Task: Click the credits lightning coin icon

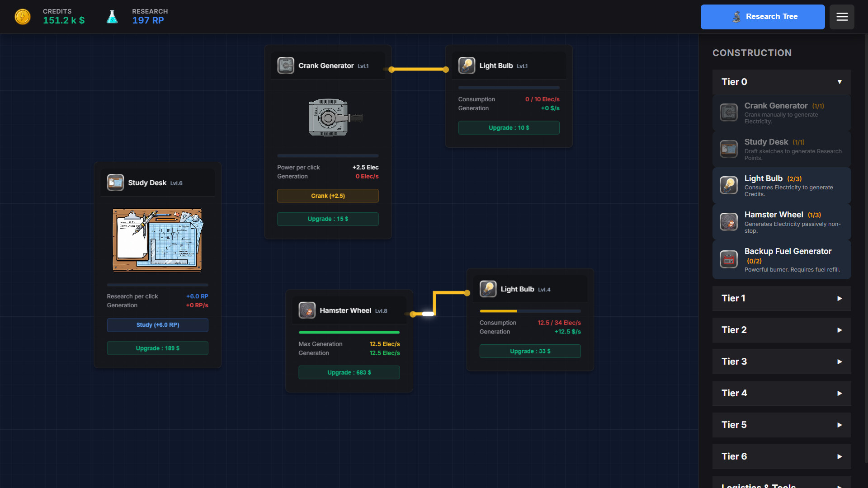Action: pyautogui.click(x=23, y=17)
